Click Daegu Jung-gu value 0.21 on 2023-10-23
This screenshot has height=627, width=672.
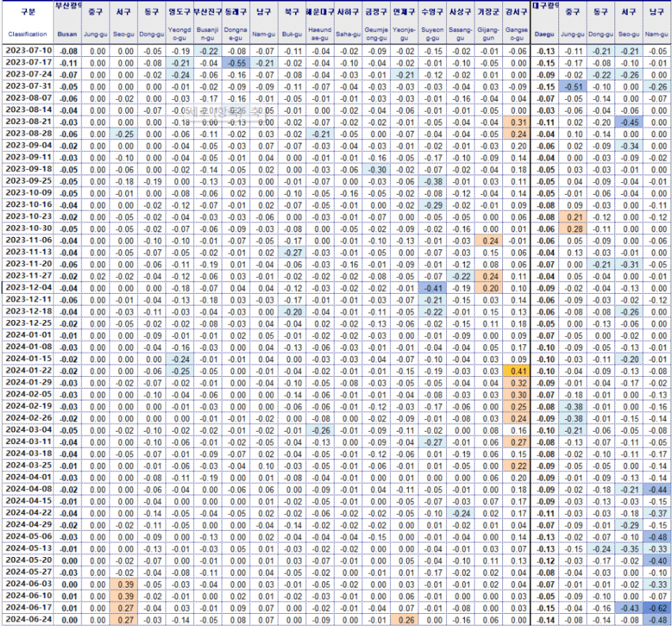pos(573,217)
